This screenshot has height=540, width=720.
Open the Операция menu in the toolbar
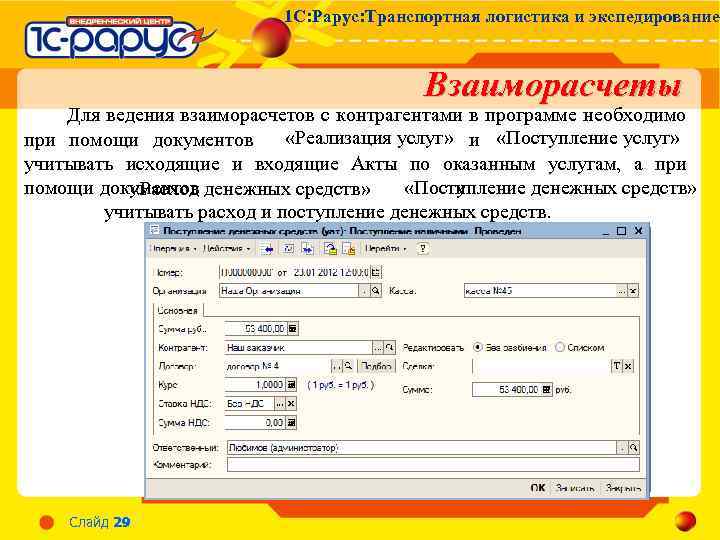point(174,248)
